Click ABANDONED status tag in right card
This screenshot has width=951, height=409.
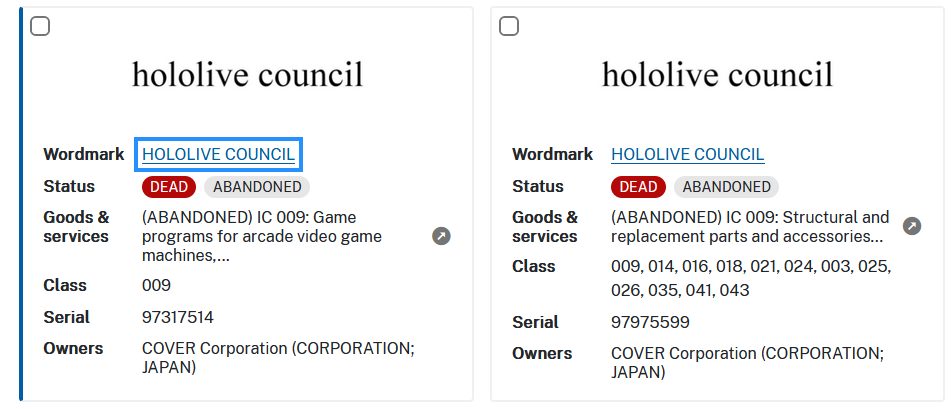(x=726, y=187)
